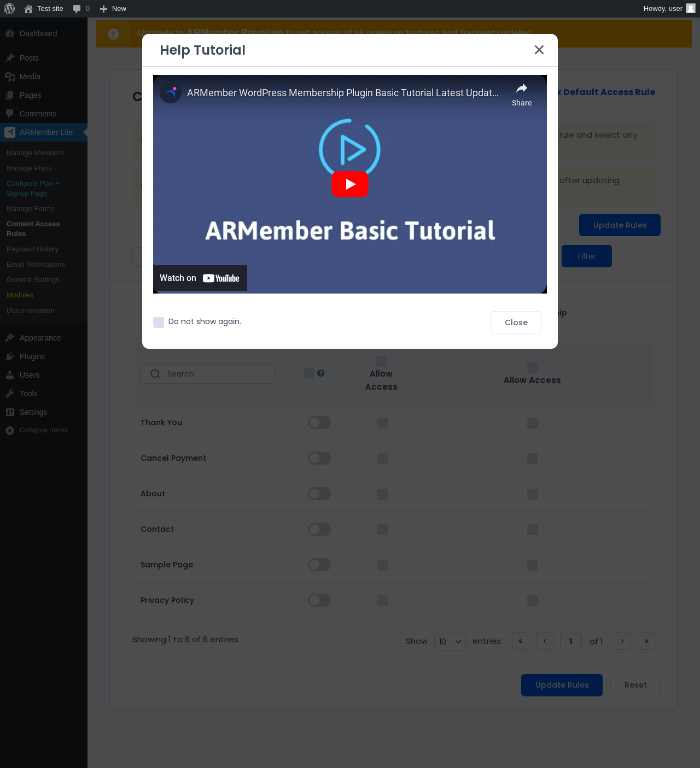700x768 pixels.
Task: Close the Help Tutorial with the X
Action: pyautogui.click(x=539, y=50)
